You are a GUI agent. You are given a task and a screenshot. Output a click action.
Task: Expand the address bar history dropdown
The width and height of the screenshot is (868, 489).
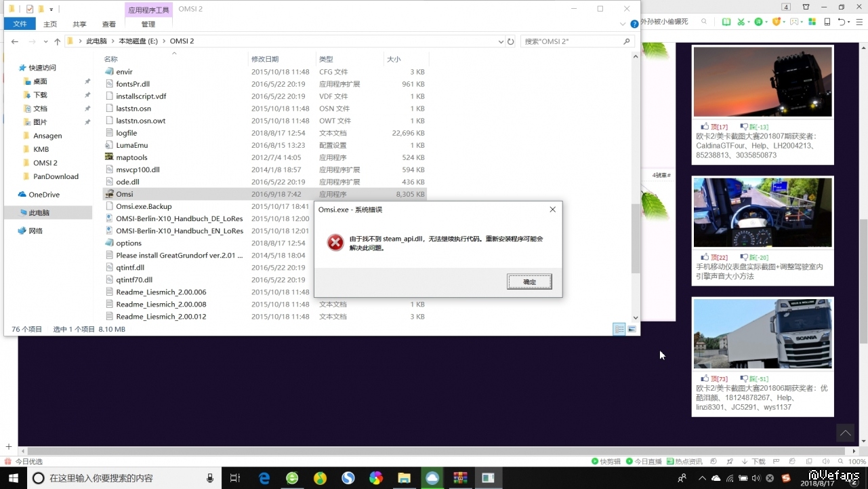click(501, 41)
